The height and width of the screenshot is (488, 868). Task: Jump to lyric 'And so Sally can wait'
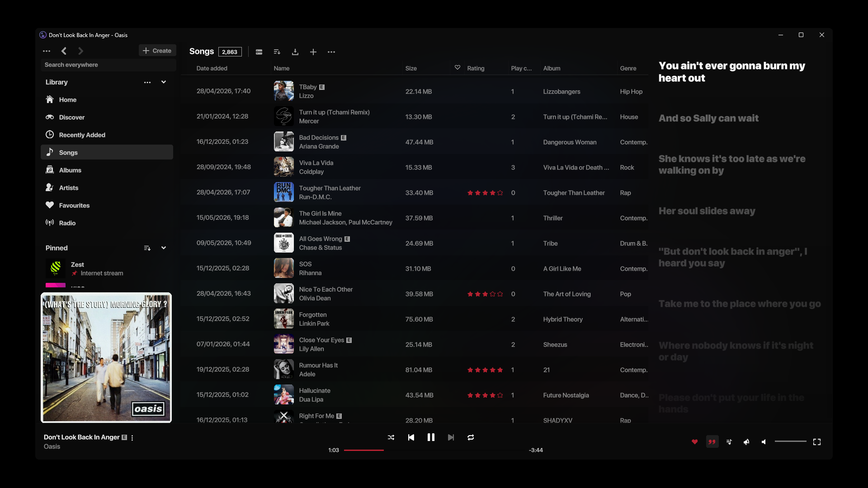[708, 118]
